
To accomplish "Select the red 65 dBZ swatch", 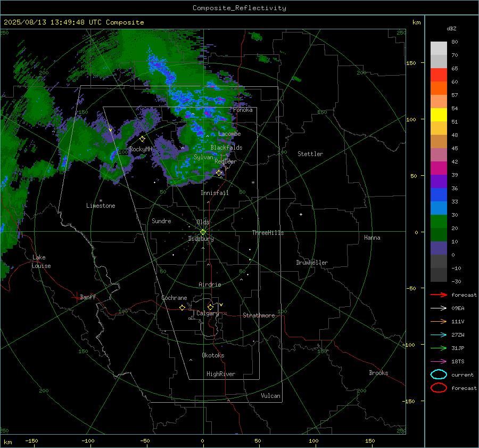I will coord(439,75).
